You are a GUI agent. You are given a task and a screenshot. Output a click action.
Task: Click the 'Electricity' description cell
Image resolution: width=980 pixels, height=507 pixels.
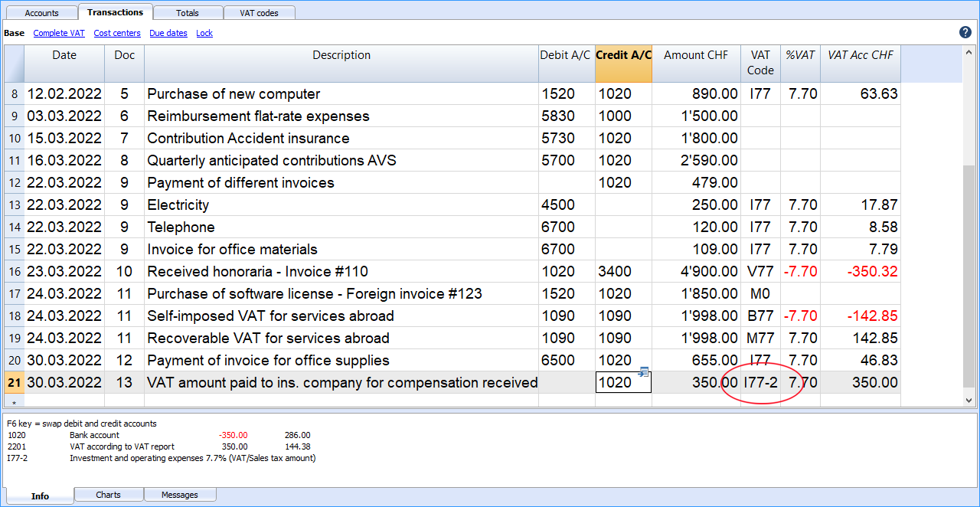(341, 205)
